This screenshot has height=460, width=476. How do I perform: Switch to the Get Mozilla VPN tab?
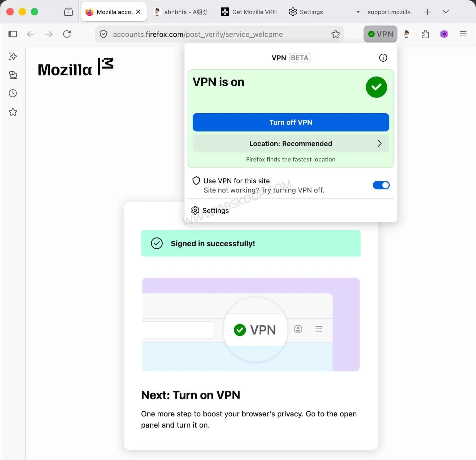249,12
